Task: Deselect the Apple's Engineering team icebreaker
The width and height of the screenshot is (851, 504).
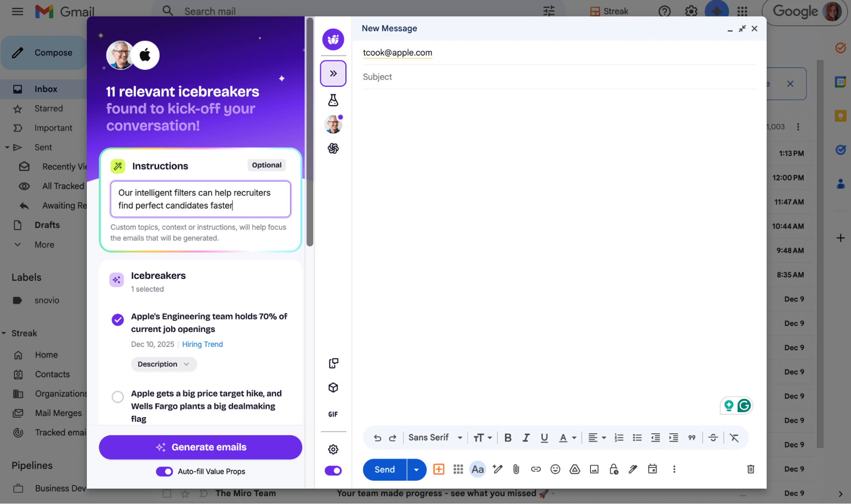Action: click(117, 320)
